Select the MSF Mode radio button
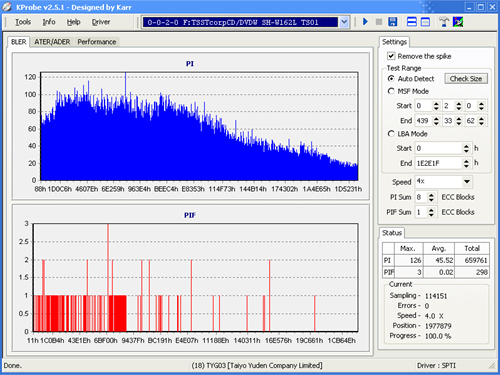 click(x=391, y=91)
